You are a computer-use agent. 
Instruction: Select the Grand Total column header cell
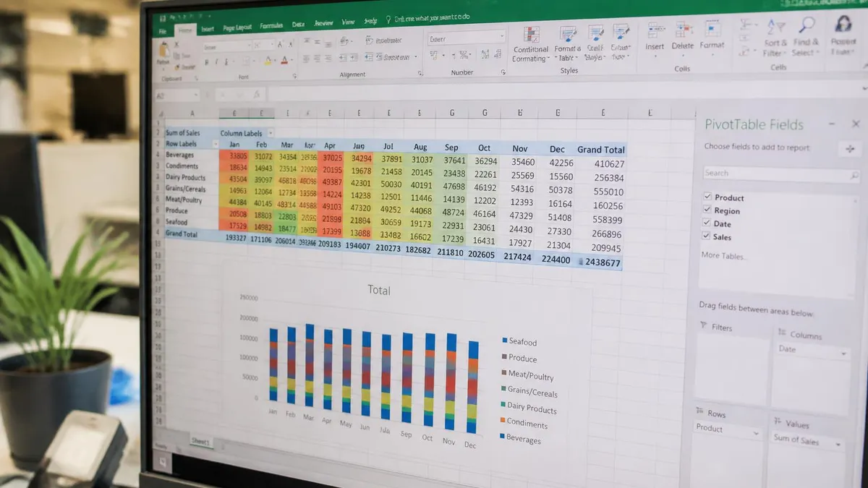coord(600,149)
